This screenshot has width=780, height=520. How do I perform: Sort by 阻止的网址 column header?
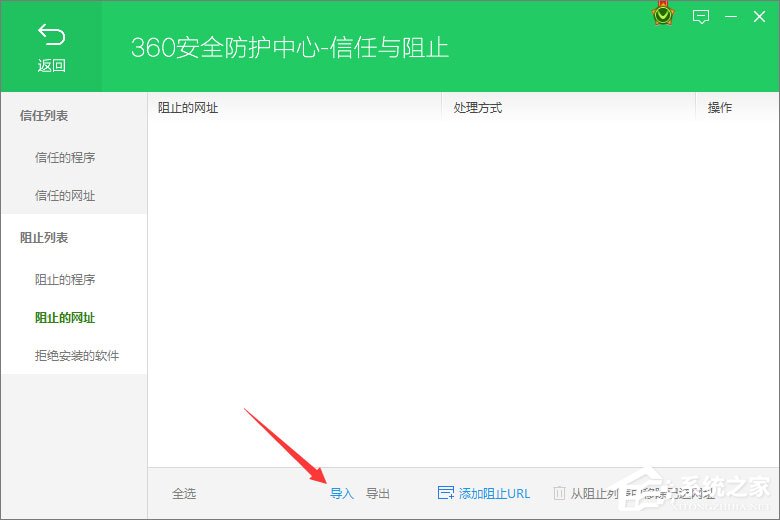(x=188, y=108)
